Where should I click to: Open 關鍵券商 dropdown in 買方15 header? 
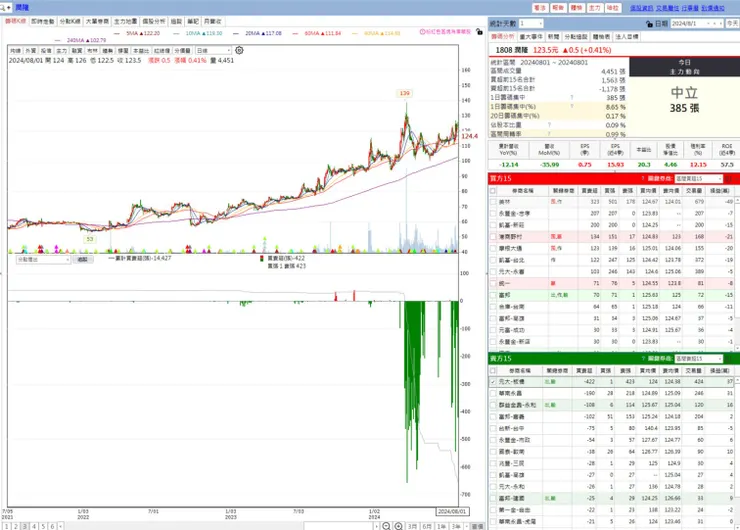click(698, 178)
